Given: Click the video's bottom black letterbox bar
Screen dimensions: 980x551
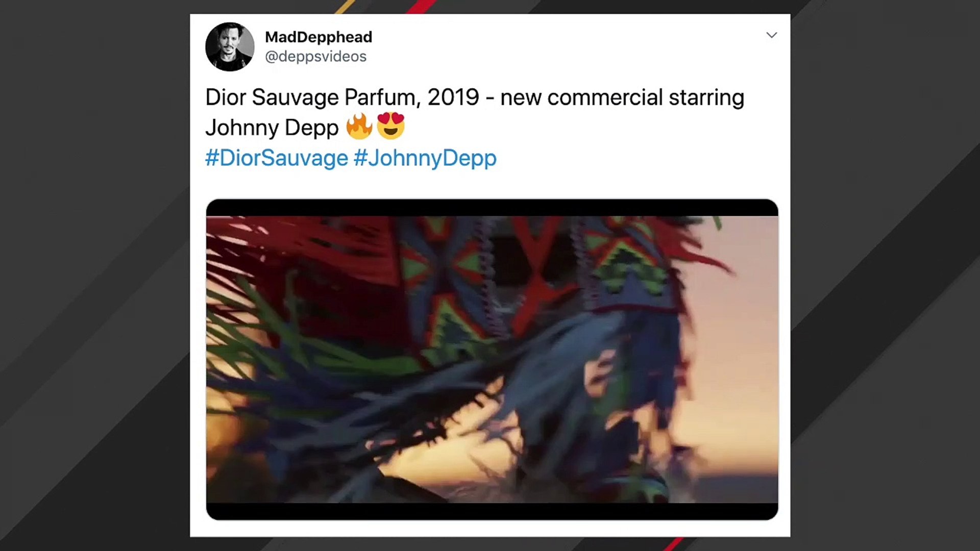Looking at the screenshot, I should [492, 511].
